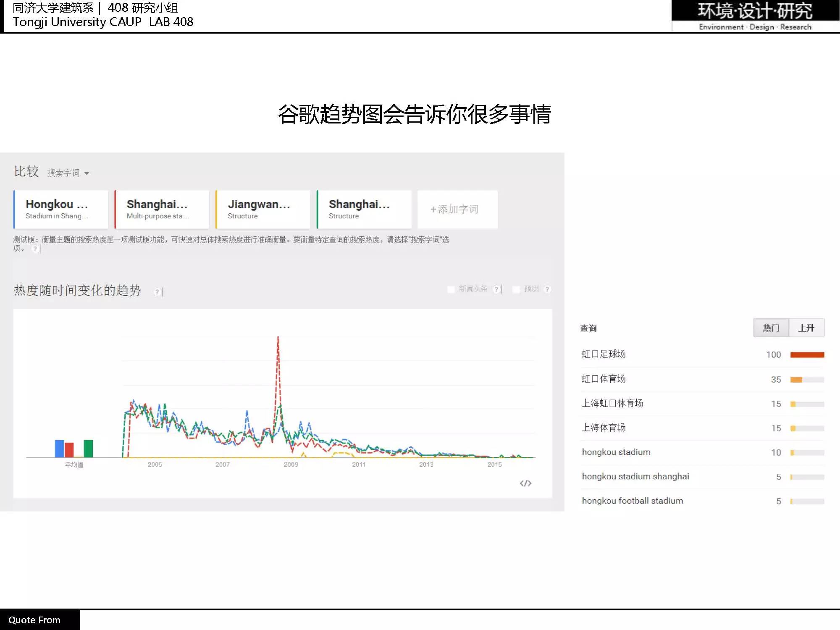Enable the 新闻头条 checkbox
840x630 pixels.
pos(451,289)
